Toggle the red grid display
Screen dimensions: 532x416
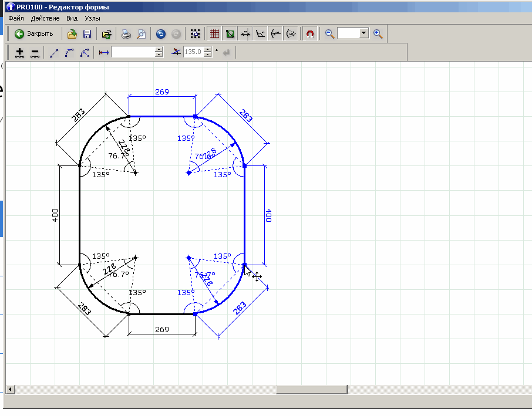tap(214, 34)
